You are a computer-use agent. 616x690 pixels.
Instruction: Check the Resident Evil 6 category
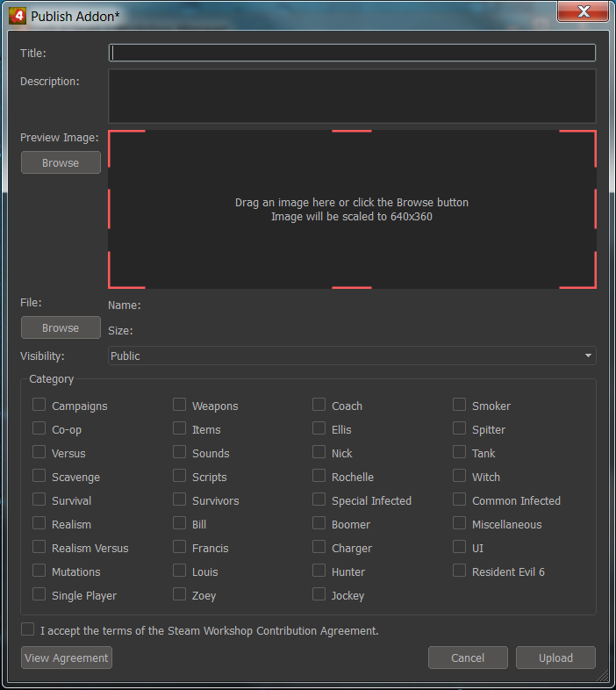point(459,571)
